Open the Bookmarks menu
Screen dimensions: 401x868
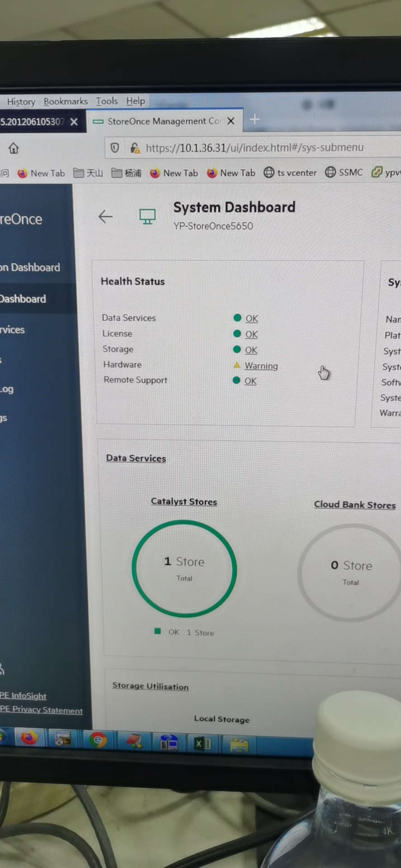point(66,101)
